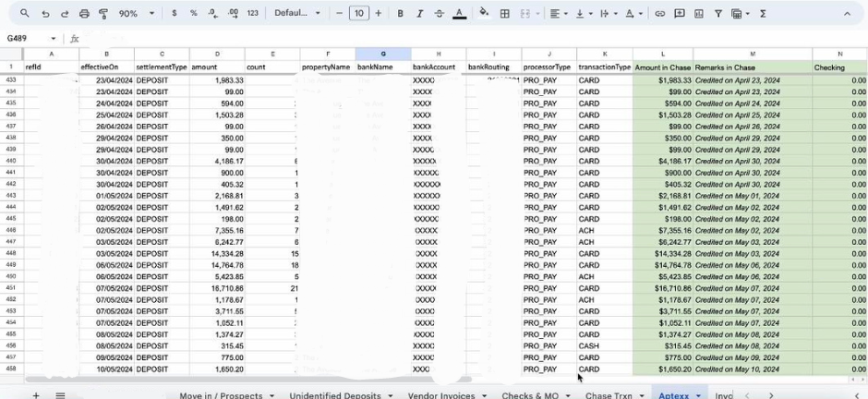The width and height of the screenshot is (868, 399).
Task: Open the 90% zoom dropdown
Action: (136, 13)
